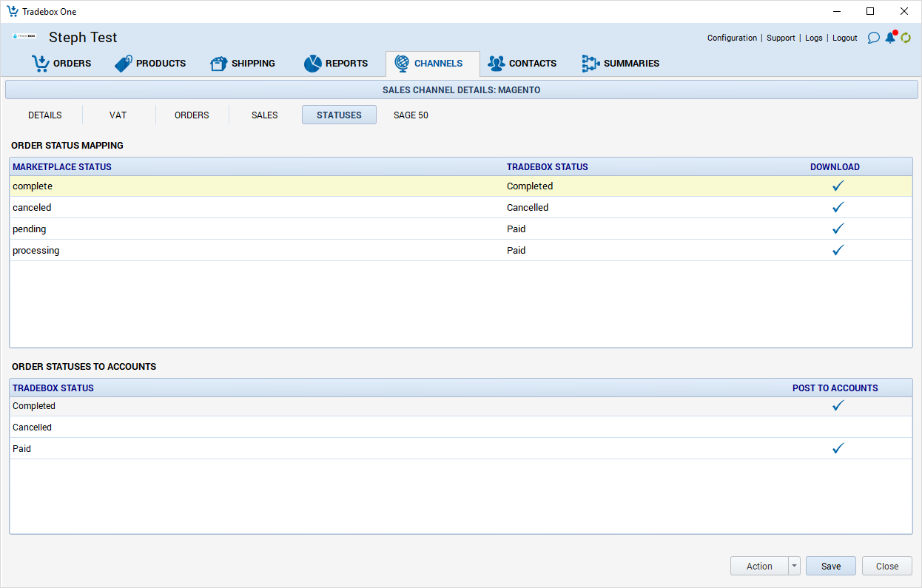Click the Save button
The height and width of the screenshot is (588, 922).
click(x=830, y=566)
